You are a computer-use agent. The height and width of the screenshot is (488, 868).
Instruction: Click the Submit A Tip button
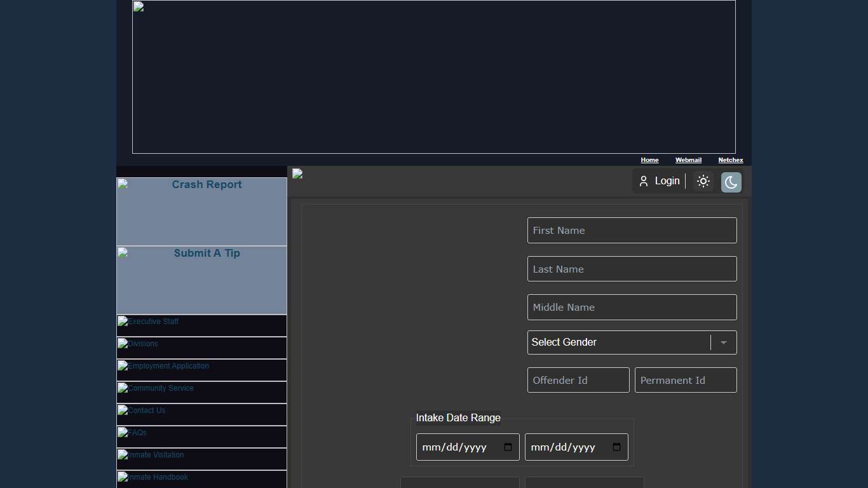(x=202, y=280)
